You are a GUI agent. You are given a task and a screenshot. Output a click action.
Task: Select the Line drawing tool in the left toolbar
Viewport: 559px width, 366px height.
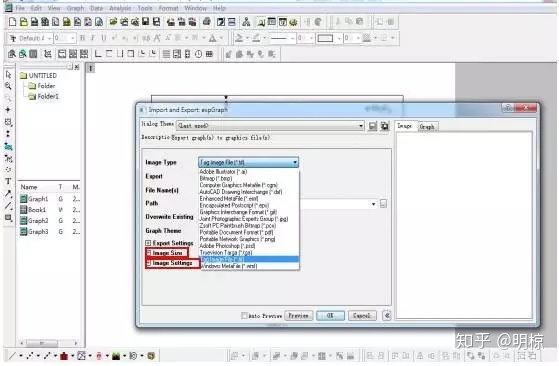click(x=8, y=206)
